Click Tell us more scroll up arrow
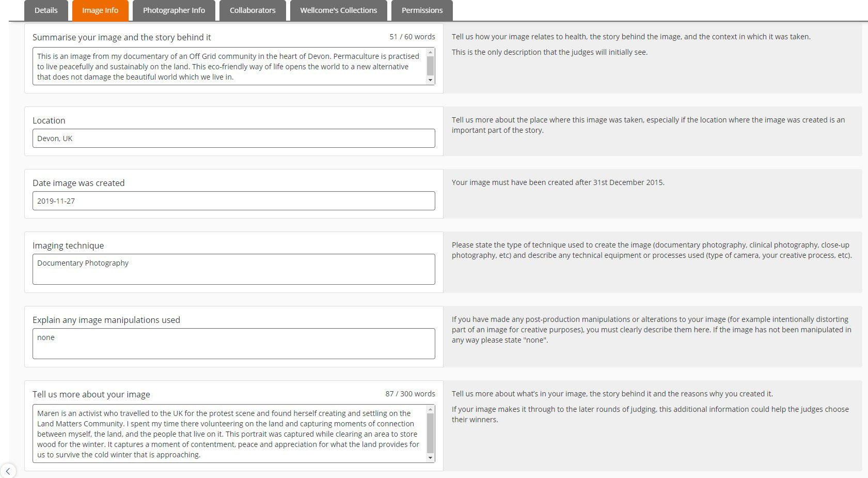This screenshot has width=868, height=478. pos(430,410)
